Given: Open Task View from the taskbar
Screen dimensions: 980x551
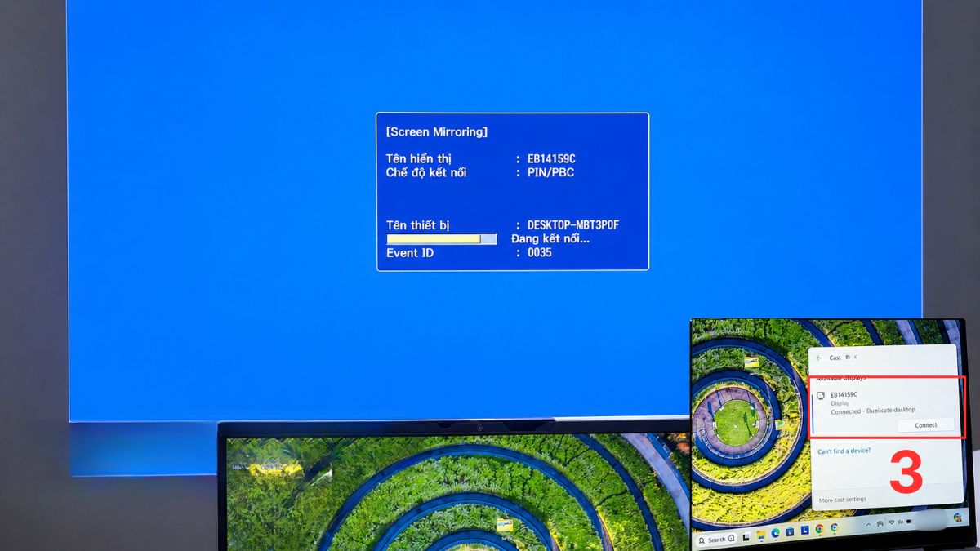Looking at the screenshot, I should 746,536.
